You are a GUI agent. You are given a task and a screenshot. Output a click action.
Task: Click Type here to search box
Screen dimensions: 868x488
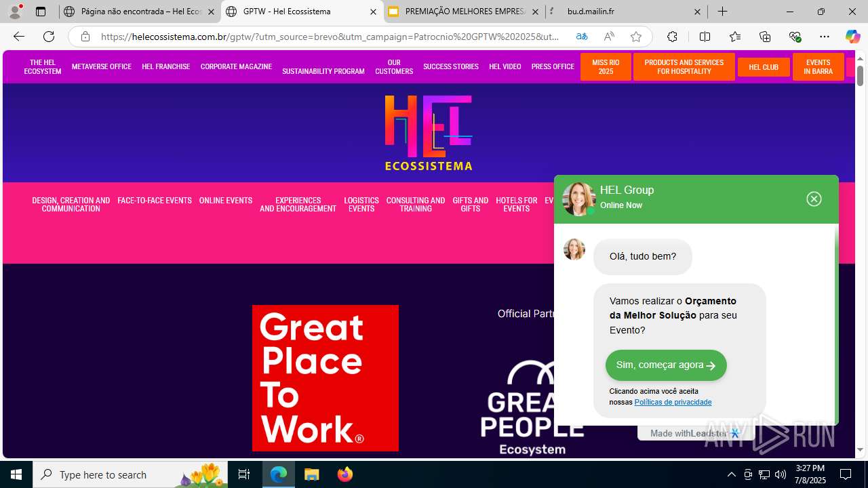[131, 474]
